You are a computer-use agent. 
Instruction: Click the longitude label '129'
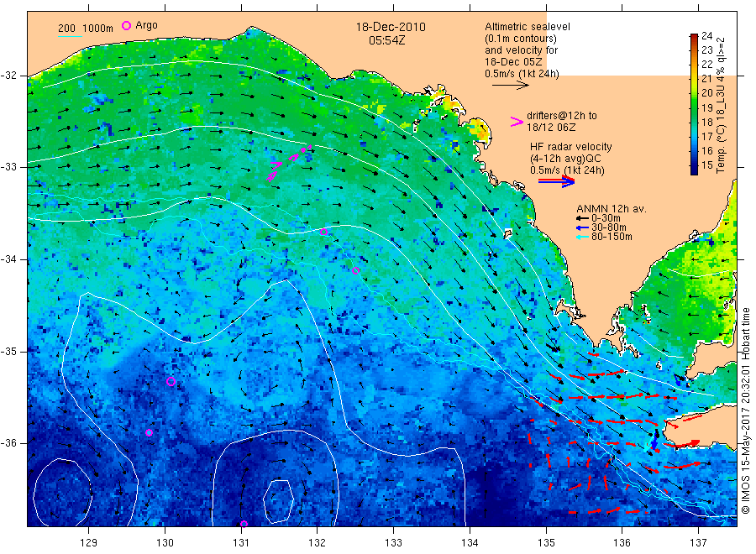point(89,542)
